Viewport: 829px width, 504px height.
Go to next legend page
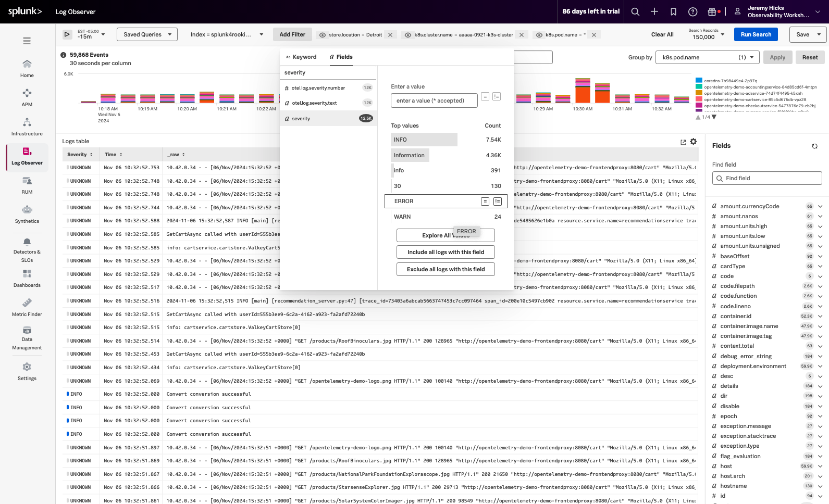(714, 117)
